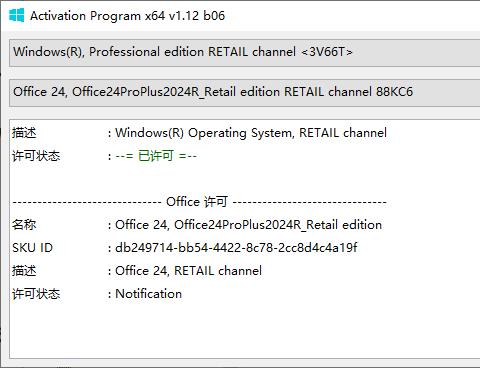Click the SKU ID value db249714-bb54
Screen dimensions: 480x368
[236, 248]
